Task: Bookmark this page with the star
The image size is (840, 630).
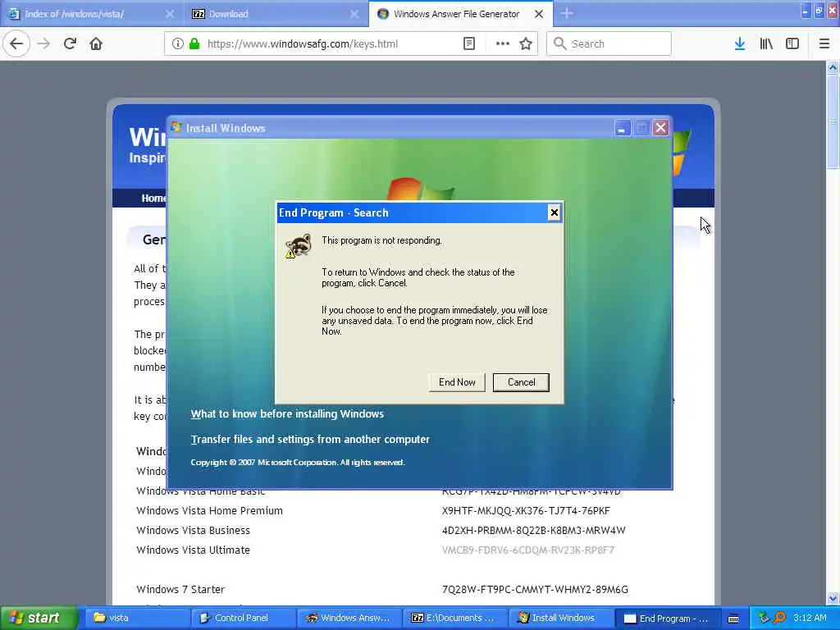Action: [x=526, y=43]
